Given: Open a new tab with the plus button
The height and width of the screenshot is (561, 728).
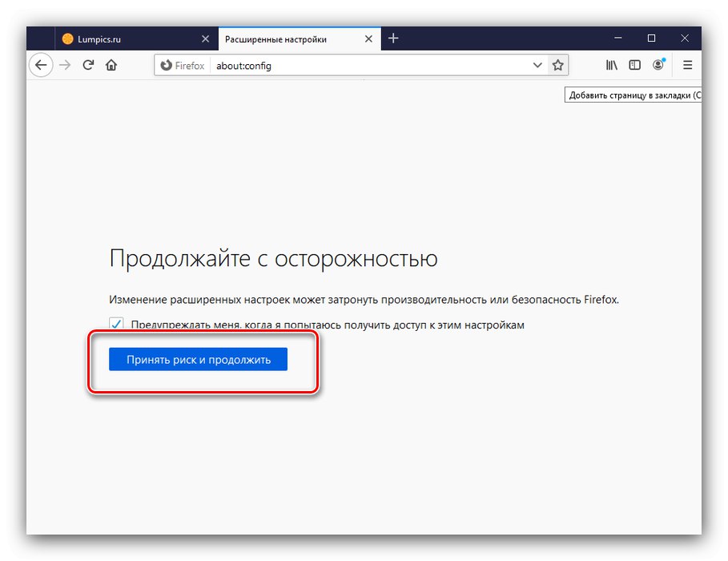Looking at the screenshot, I should (x=393, y=38).
